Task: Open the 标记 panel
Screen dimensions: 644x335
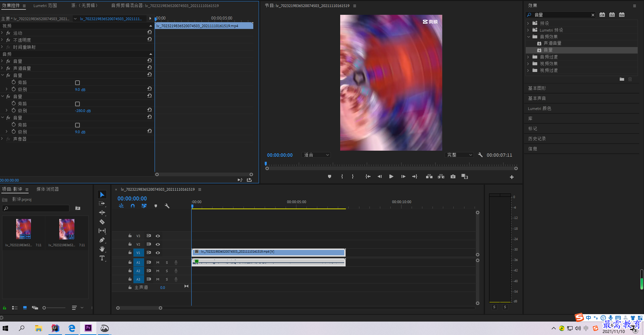Action: [533, 128]
